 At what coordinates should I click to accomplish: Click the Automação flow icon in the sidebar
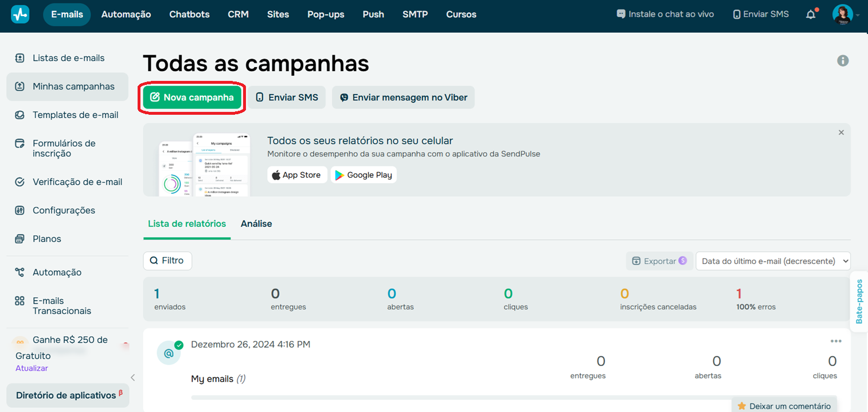[20, 273]
